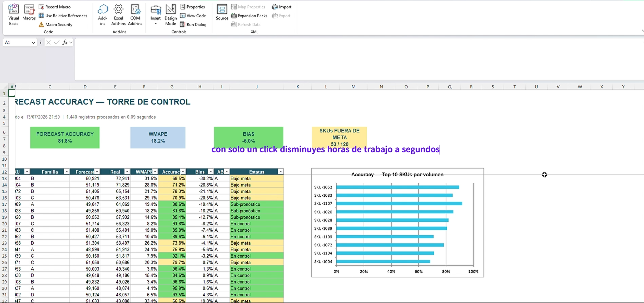
Task: Open the Real column filter dropdown
Action: [x=127, y=172]
